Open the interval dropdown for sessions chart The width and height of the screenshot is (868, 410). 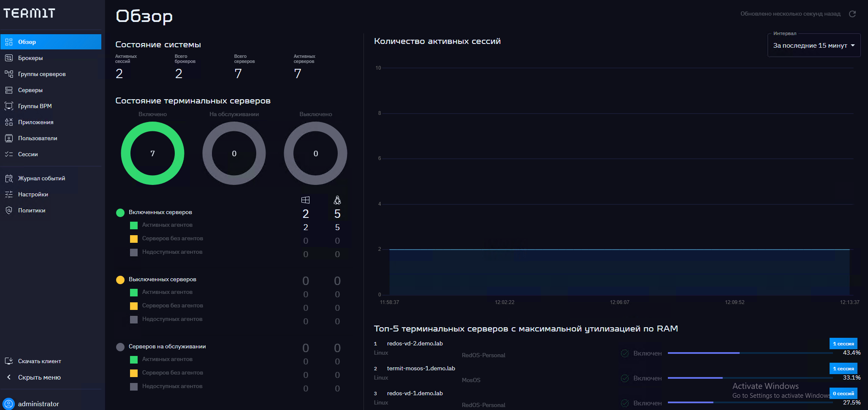coord(814,46)
